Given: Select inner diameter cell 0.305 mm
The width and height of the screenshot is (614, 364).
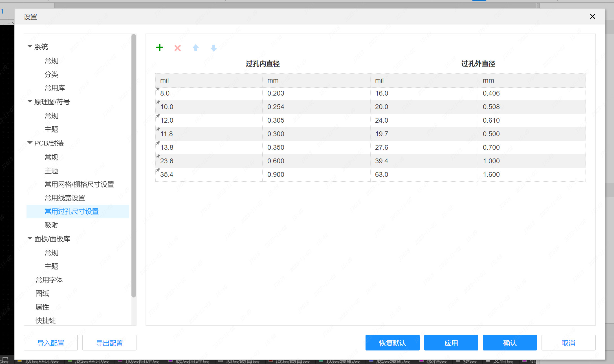Looking at the screenshot, I should tap(316, 120).
